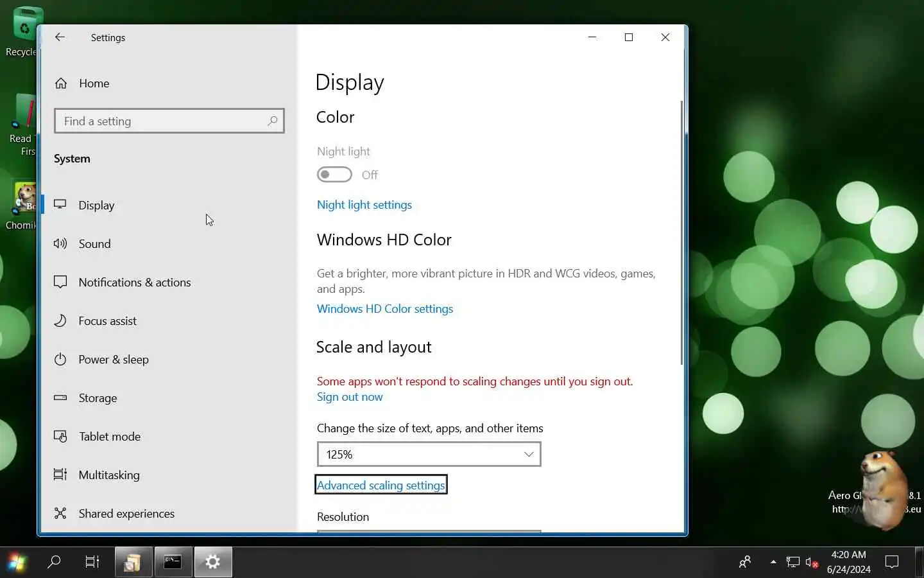Open Night light settings link
The width and height of the screenshot is (924, 578).
364,204
